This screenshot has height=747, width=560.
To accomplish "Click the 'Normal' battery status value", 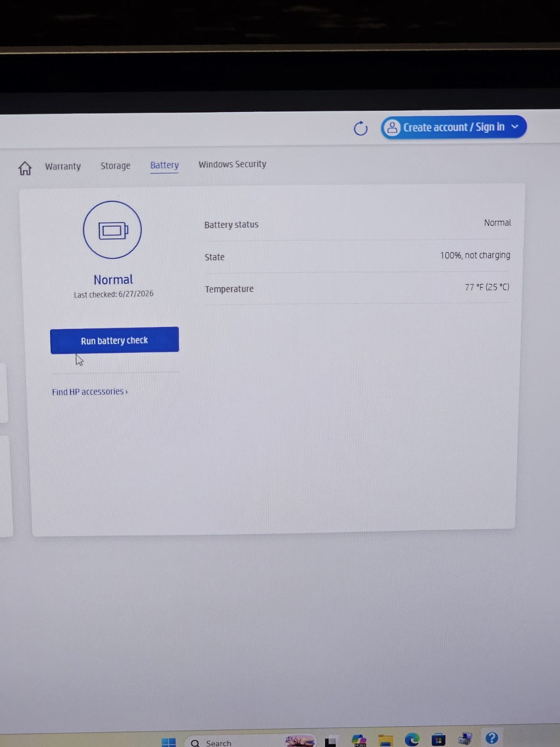I will click(x=497, y=223).
